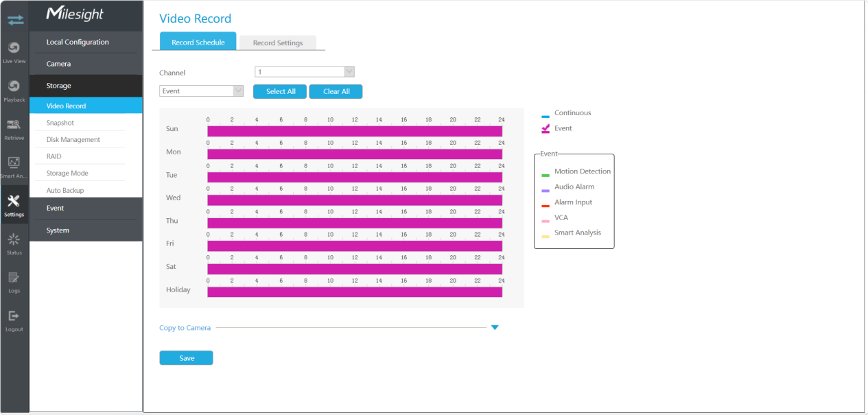Screen dimensions: 868x415
Task: Pick the VCA pink swatch
Action: click(546, 221)
